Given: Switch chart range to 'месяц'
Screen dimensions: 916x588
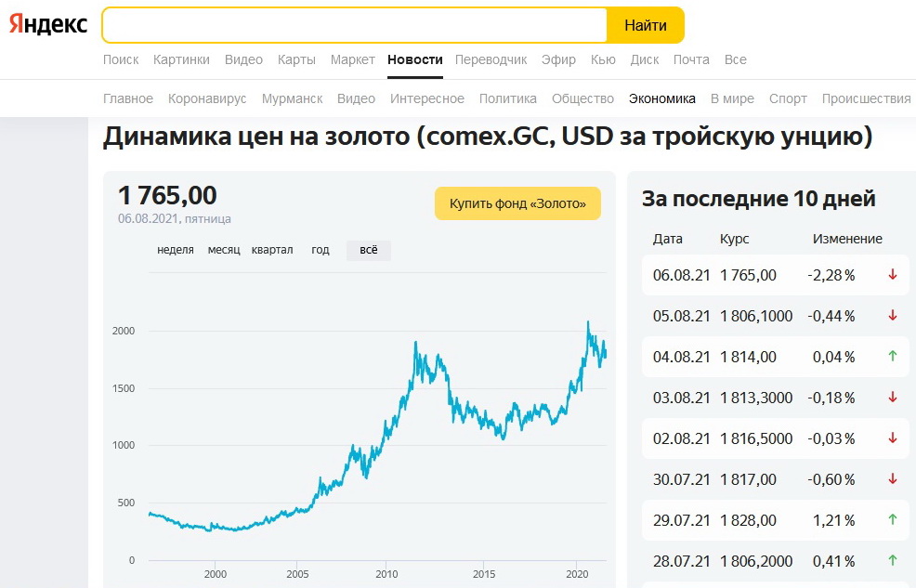Looking at the screenshot, I should (x=224, y=251).
